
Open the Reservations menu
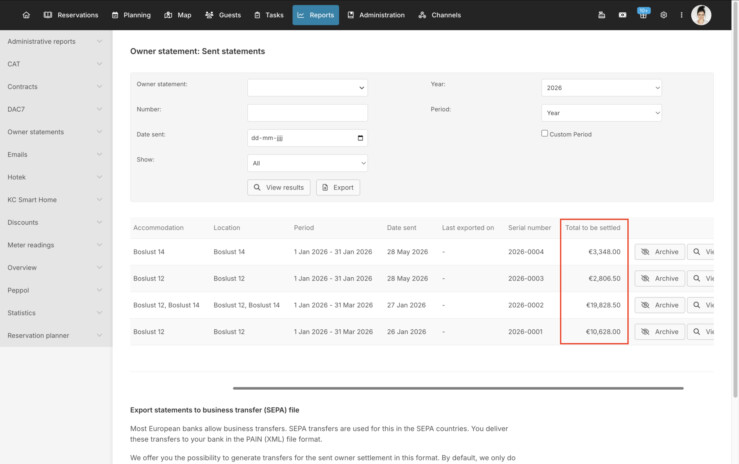(x=71, y=15)
